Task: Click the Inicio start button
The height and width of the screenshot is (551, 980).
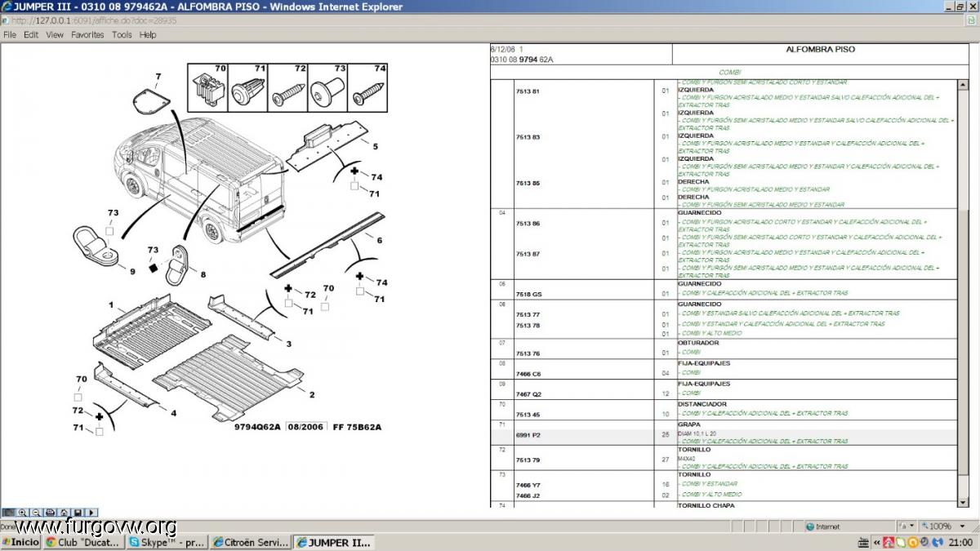Action: [x=20, y=542]
